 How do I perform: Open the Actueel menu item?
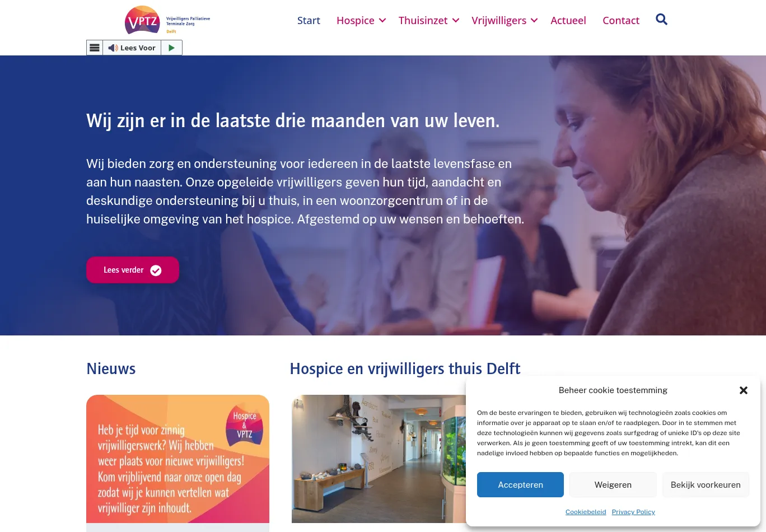coord(568,21)
